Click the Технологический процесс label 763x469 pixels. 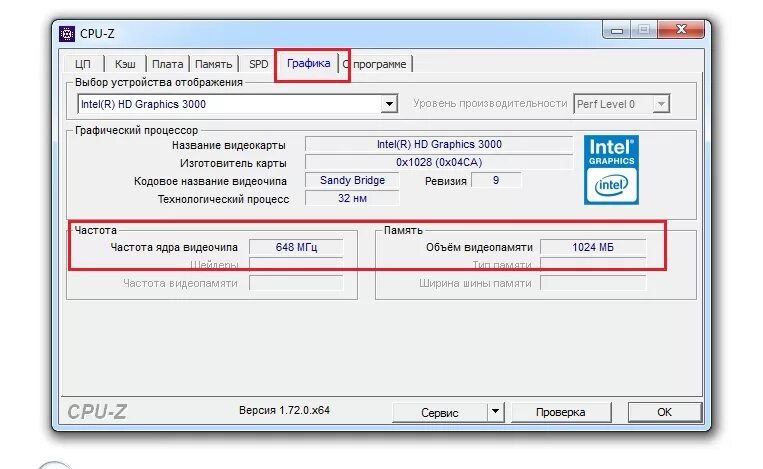223,199
